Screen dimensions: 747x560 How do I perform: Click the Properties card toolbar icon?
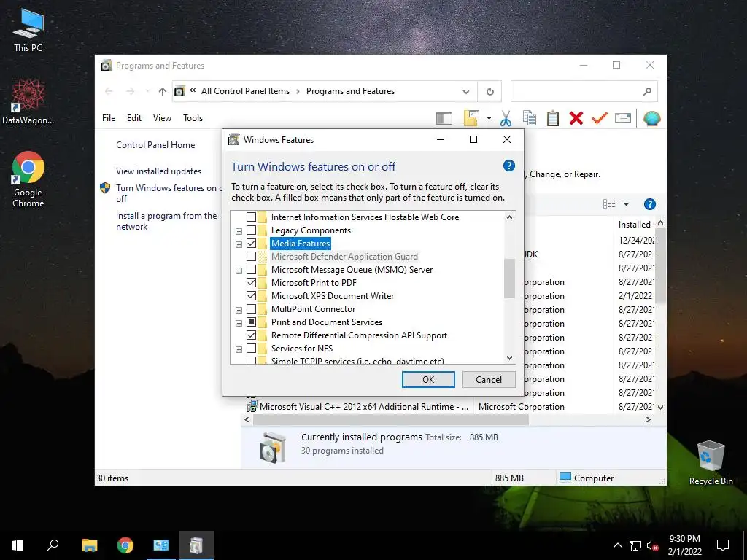(623, 118)
